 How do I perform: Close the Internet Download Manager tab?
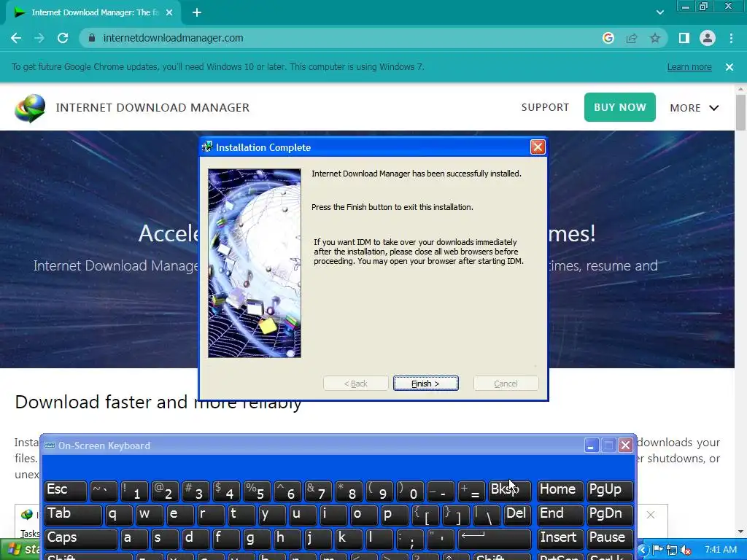click(x=169, y=12)
